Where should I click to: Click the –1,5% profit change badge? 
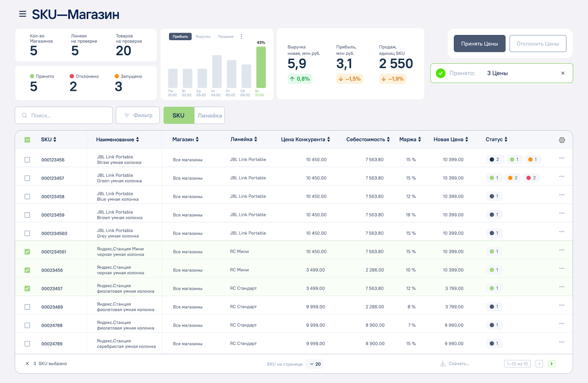(x=349, y=79)
